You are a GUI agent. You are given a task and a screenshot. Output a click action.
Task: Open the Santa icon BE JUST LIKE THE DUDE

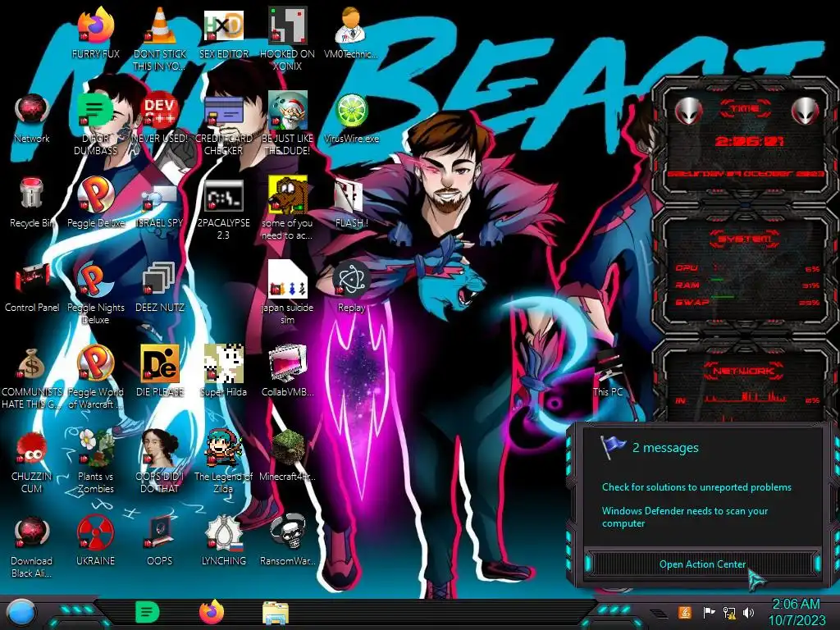[287, 110]
